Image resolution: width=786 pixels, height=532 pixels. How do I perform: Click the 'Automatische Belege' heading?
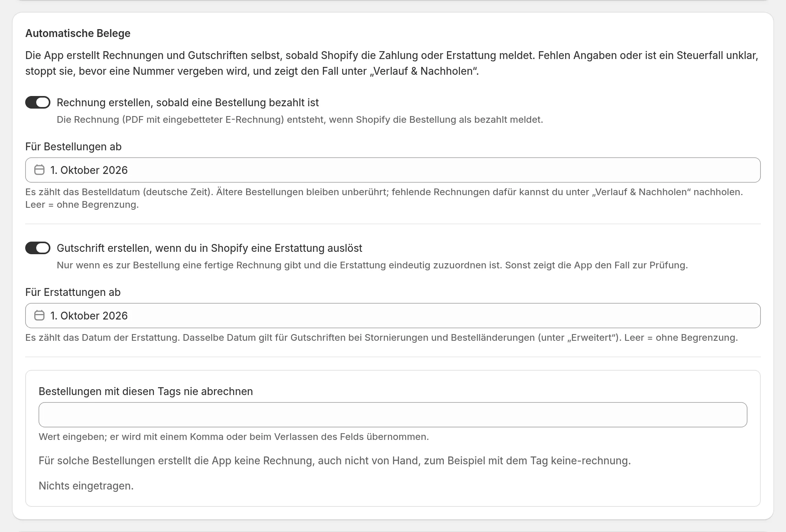tap(78, 33)
